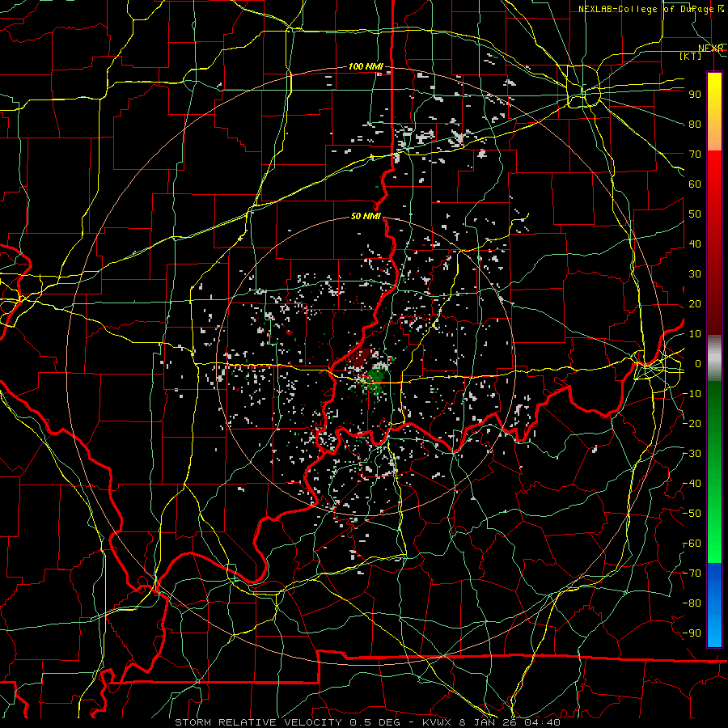The height and width of the screenshot is (728, 728).
Task: Click the 10 value on the velocity scale
Action: pos(695,334)
